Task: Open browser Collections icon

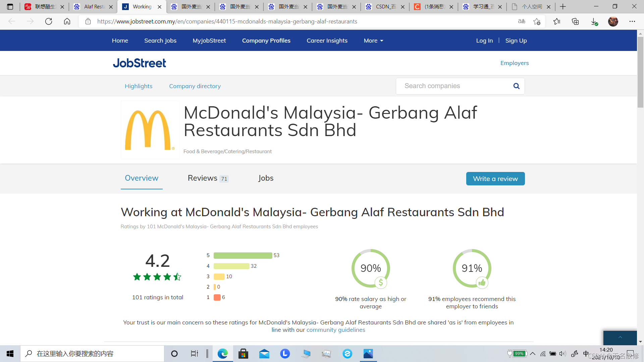Action: click(575, 21)
